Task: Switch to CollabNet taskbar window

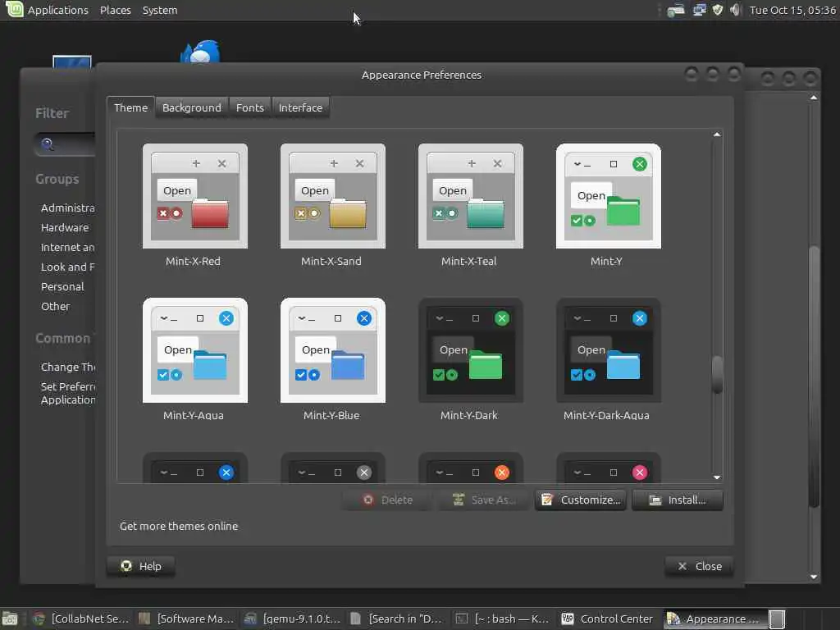Action: (x=81, y=619)
